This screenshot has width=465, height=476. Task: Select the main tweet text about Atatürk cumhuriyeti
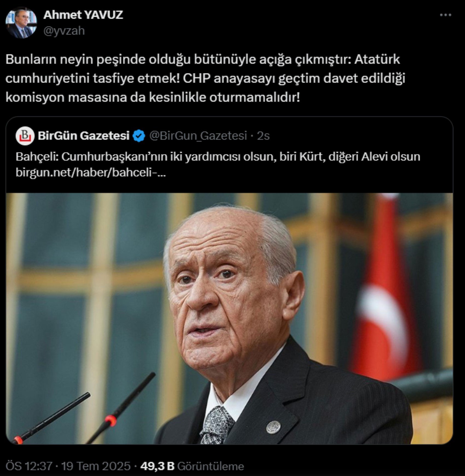tap(205, 79)
